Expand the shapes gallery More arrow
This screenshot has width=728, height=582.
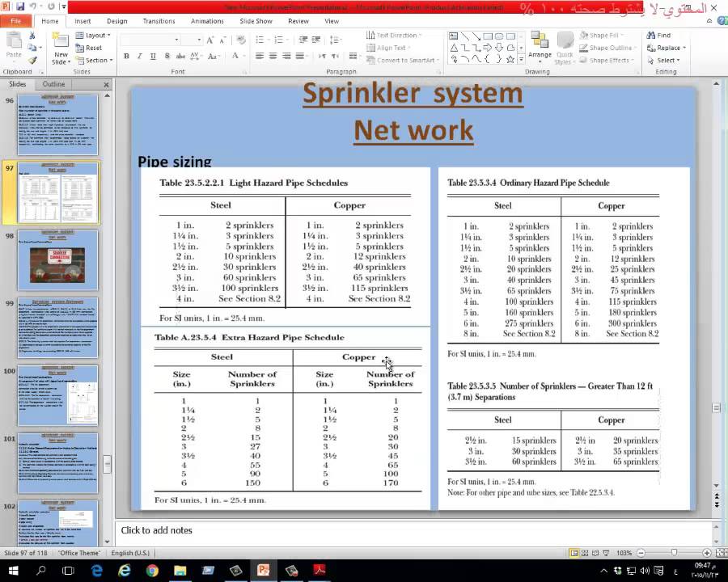521,59
